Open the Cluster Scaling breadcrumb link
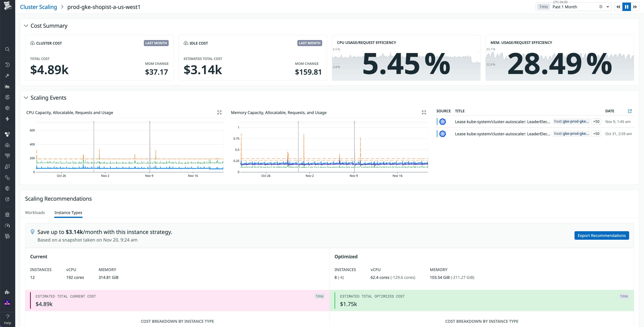 [38, 7]
